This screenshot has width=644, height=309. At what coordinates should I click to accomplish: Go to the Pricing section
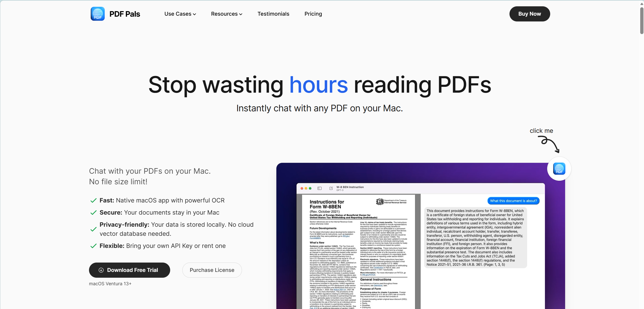(313, 14)
